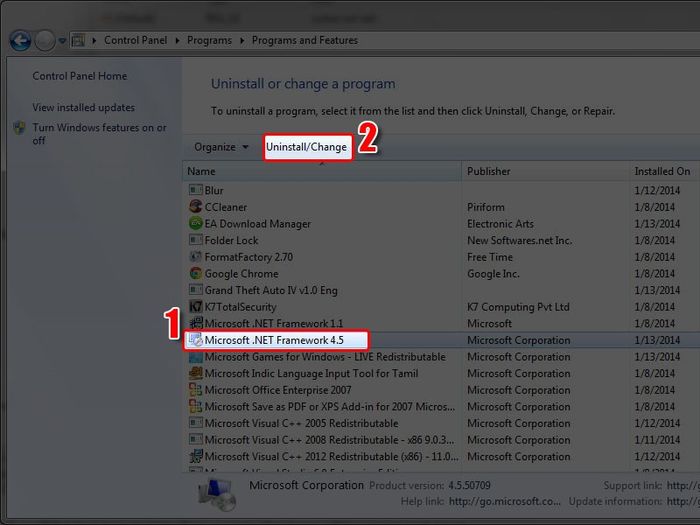Click the Microsoft .NET Framework 4.5 icon

tap(196, 340)
